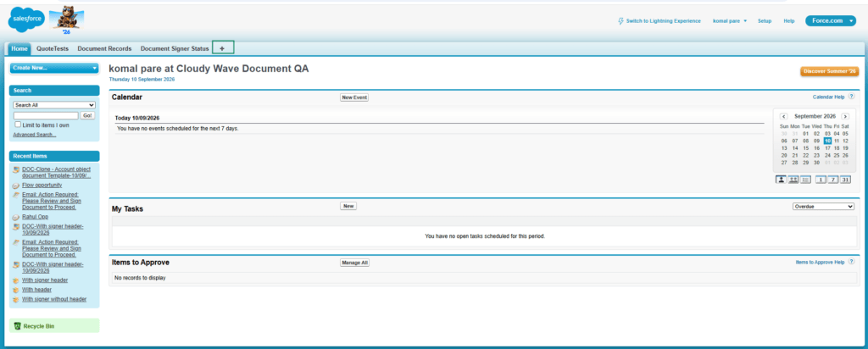
Task: Click the New Event button
Action: click(354, 97)
